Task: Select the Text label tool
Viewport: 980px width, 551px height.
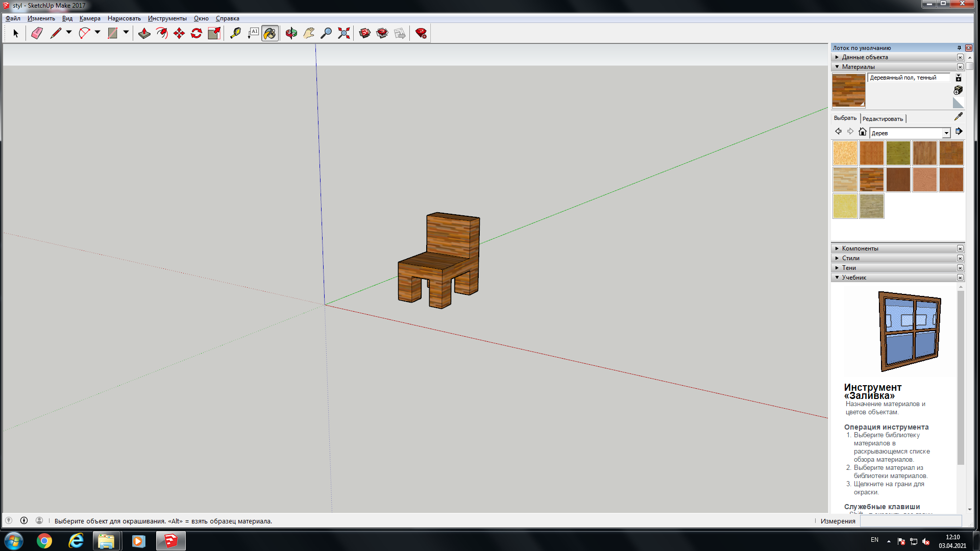Action: 253,33
